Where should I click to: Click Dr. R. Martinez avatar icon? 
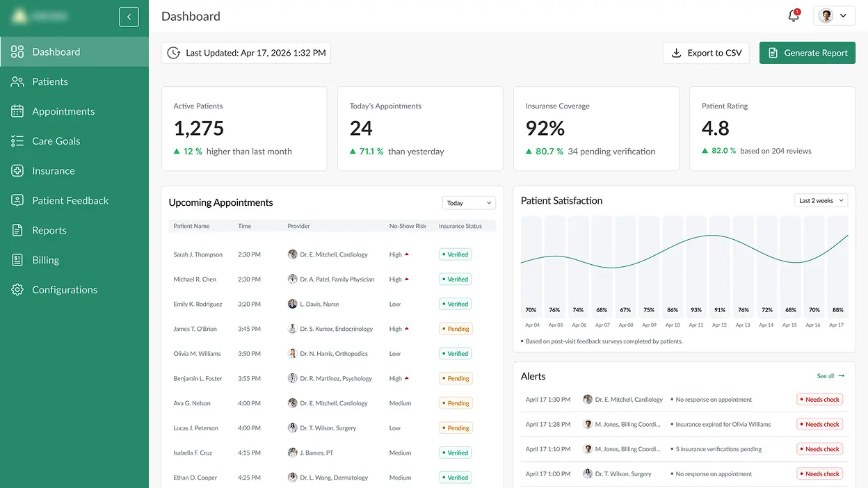(292, 378)
